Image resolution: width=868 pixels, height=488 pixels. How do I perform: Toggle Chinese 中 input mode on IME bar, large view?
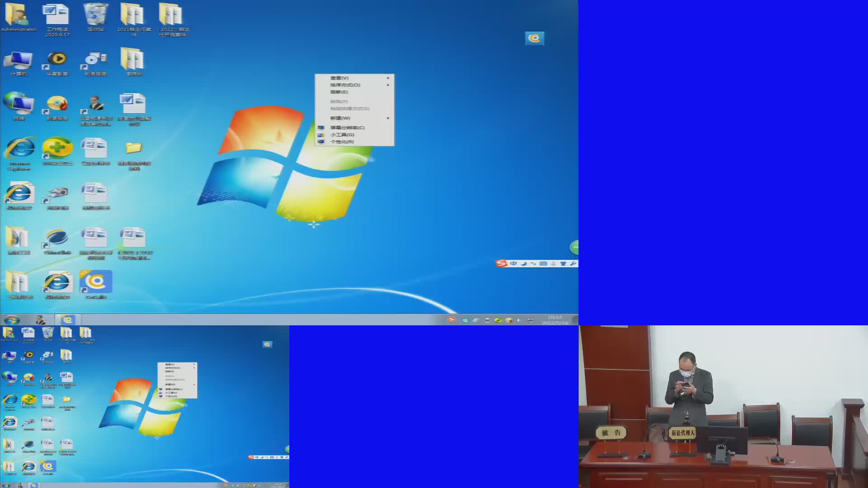coord(513,263)
